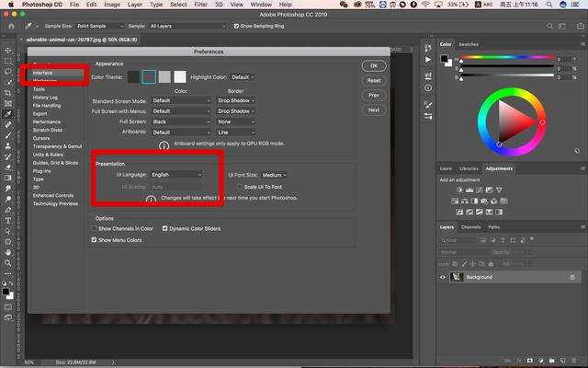Viewport: 588px width, 368px height.
Task: Open the Layer menu
Action: [135, 5]
